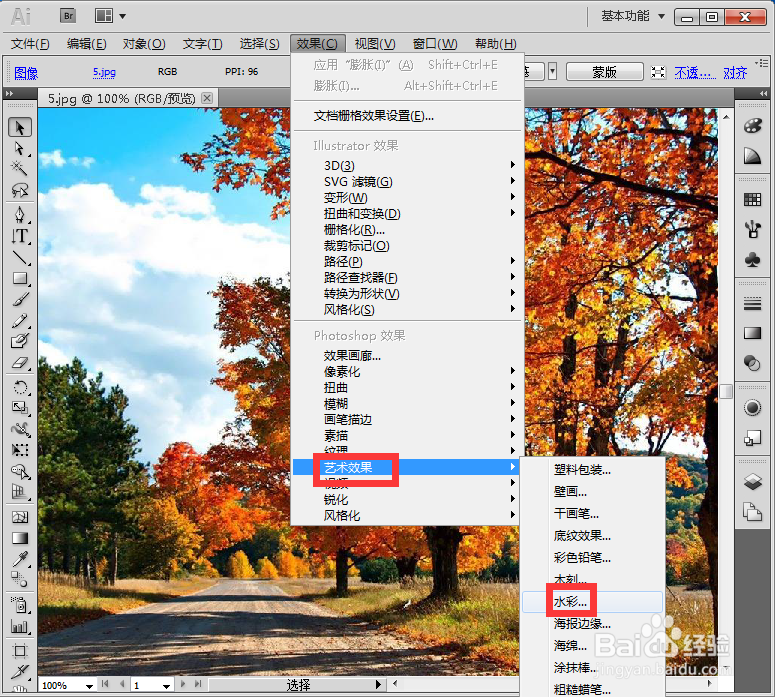Select the Perspective Grid tool
Viewport: 775px width, 697px height.
coord(20,492)
